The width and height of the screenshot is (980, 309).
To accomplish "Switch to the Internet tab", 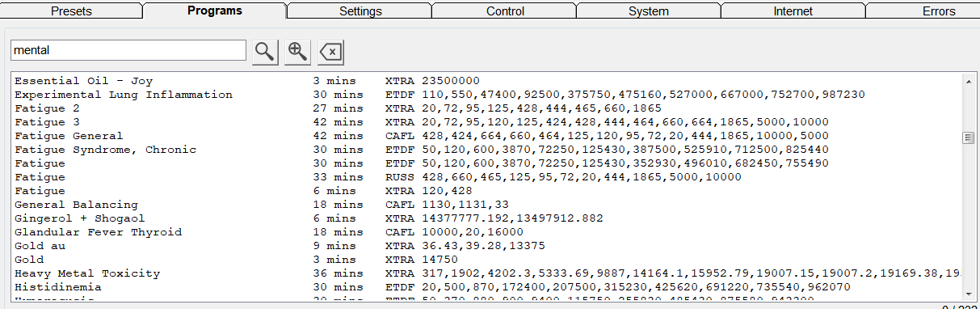I will (793, 11).
